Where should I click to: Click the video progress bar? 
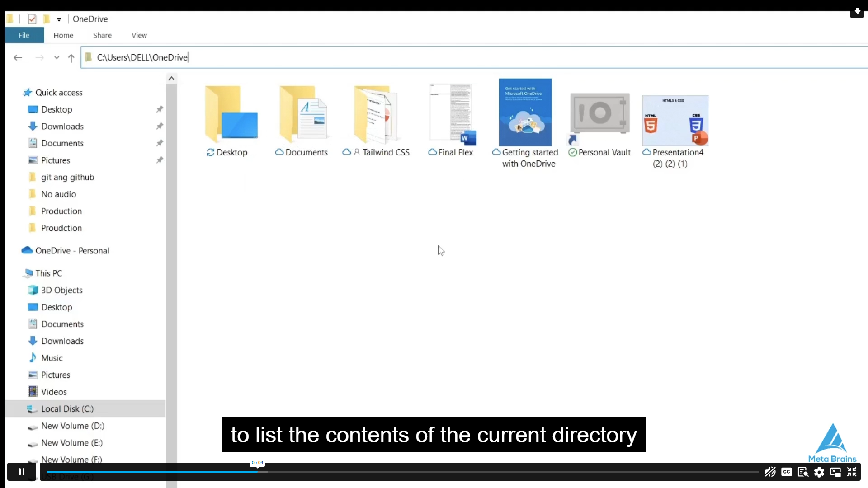coord(402,472)
